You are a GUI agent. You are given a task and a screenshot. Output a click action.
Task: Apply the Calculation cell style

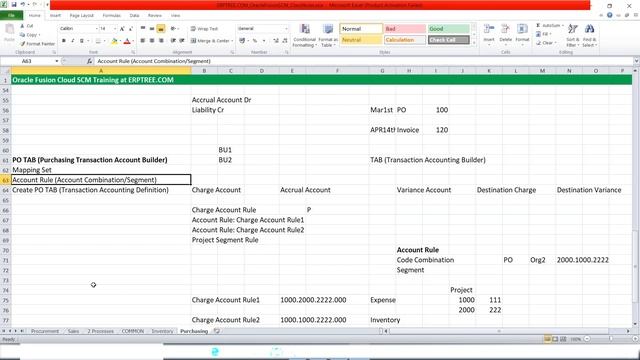(x=405, y=40)
